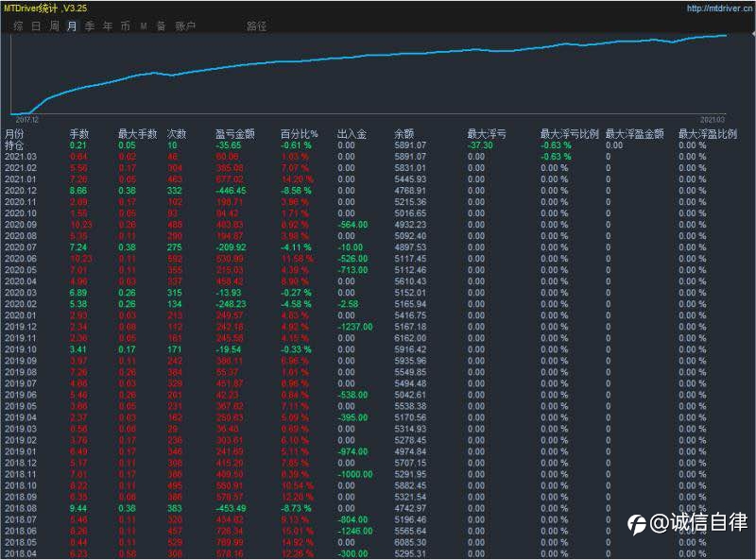Screen dimensions: 756x560
Task: Click the 最大浮盈比例 column header
Action: click(x=708, y=134)
